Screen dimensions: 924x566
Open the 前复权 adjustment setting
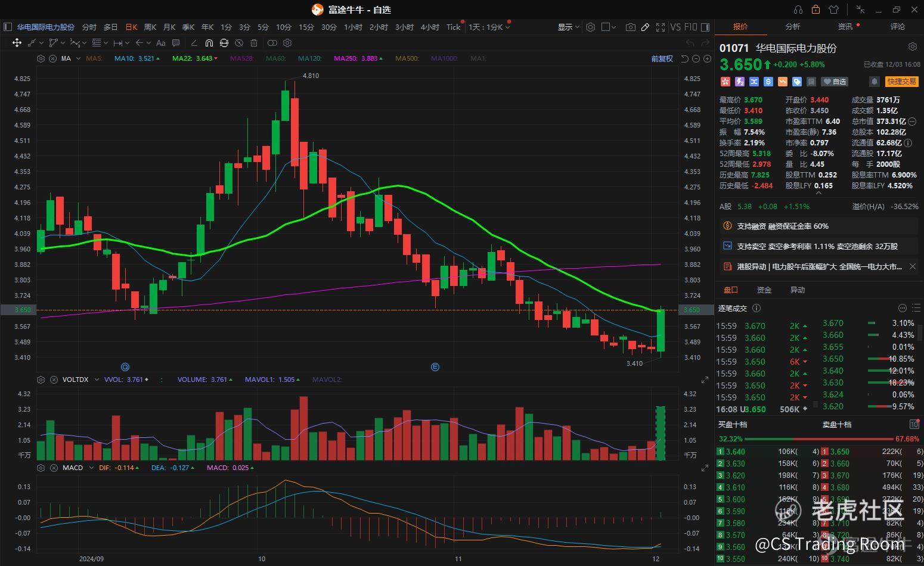[662, 58]
